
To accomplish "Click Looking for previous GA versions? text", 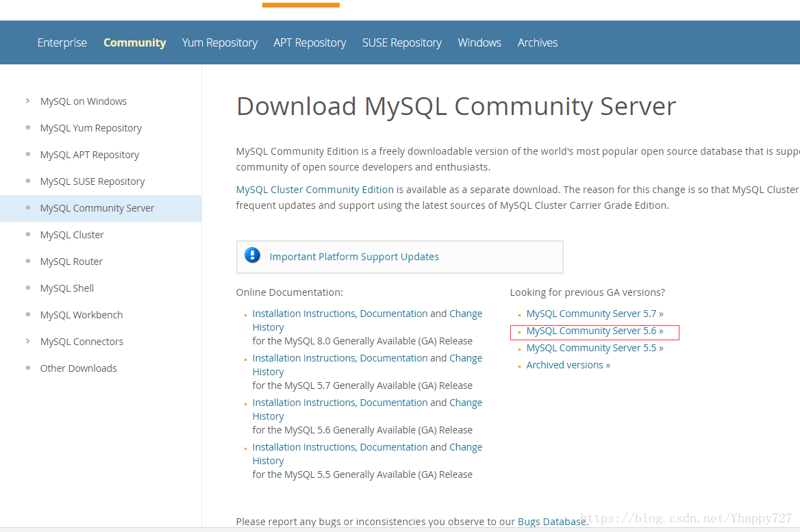I will point(587,292).
